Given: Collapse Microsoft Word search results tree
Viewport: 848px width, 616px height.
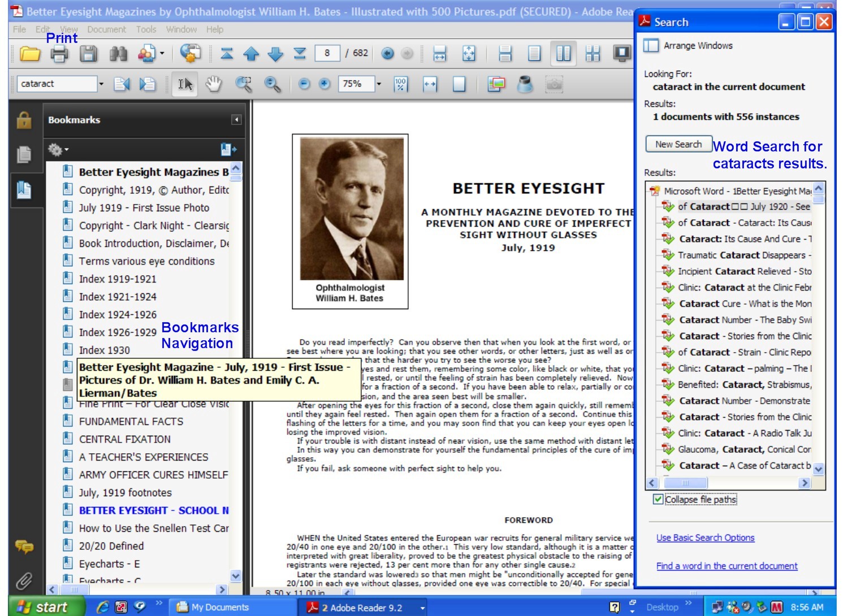Looking at the screenshot, I should [655, 191].
